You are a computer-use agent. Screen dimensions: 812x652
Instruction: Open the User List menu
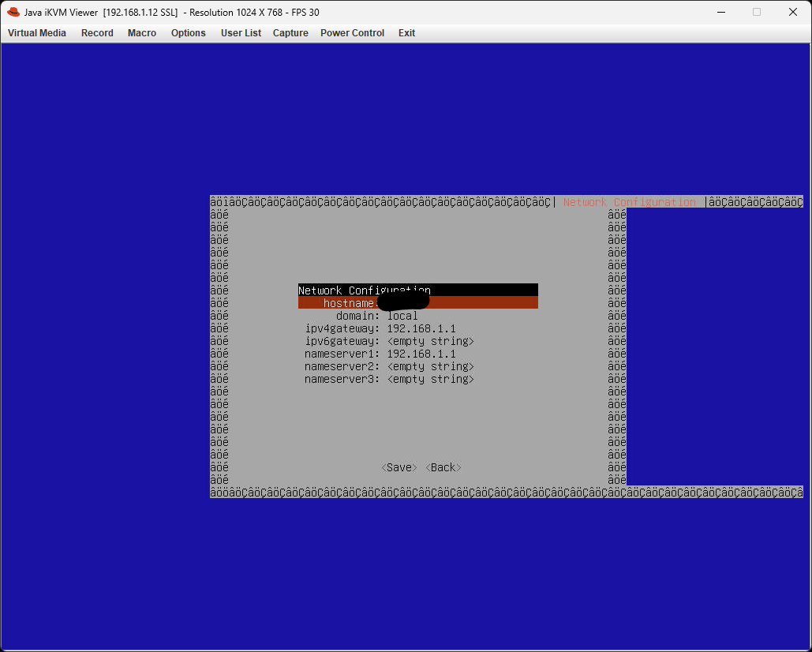click(241, 33)
